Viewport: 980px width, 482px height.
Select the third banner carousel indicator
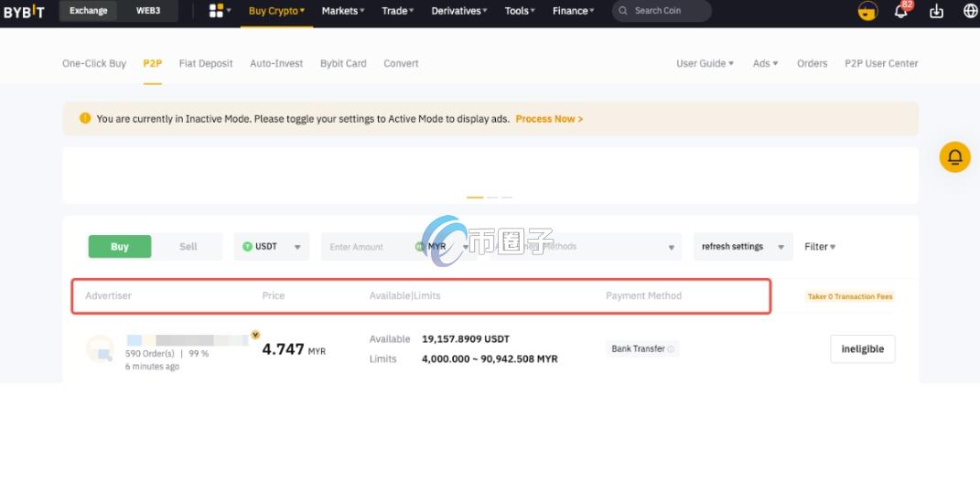click(x=507, y=198)
